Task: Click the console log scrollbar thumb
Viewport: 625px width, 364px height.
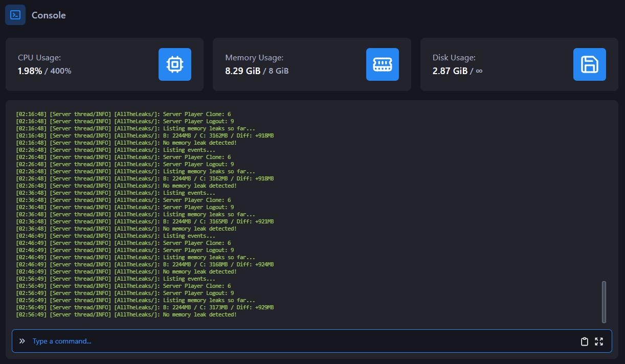Action: coord(604,302)
